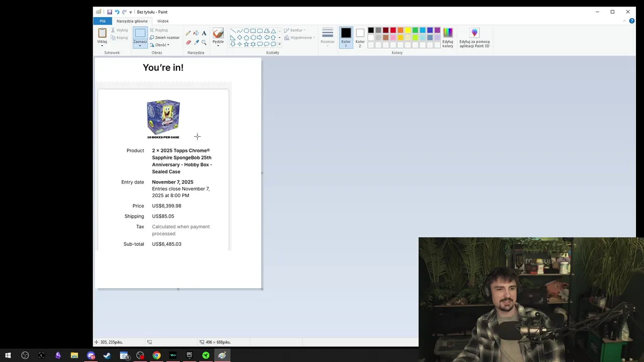
Task: Open the Plik file menu
Action: (x=103, y=21)
